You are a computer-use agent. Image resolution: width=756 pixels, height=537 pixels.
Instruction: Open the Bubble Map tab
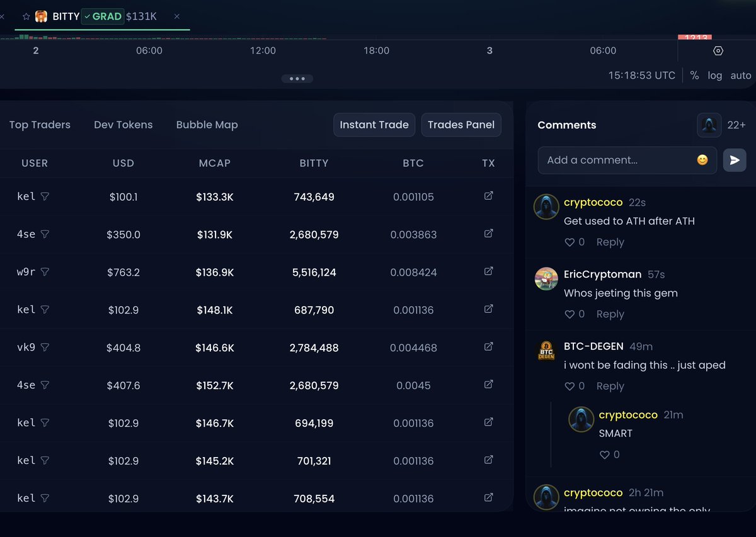(207, 125)
